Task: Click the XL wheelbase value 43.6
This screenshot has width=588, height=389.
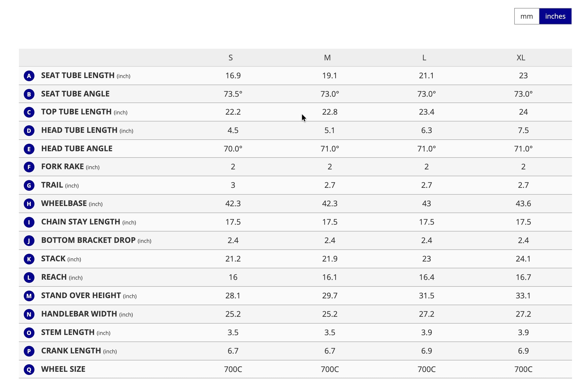Action: coord(523,203)
